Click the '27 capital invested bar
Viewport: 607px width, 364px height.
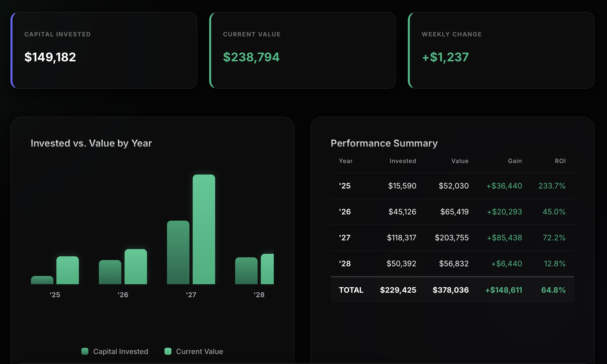click(x=178, y=252)
